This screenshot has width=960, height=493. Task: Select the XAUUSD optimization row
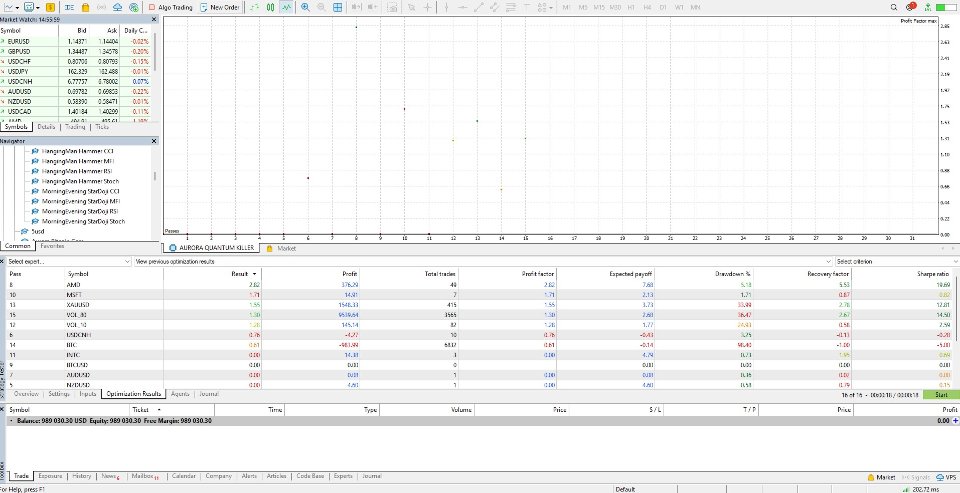click(479, 304)
